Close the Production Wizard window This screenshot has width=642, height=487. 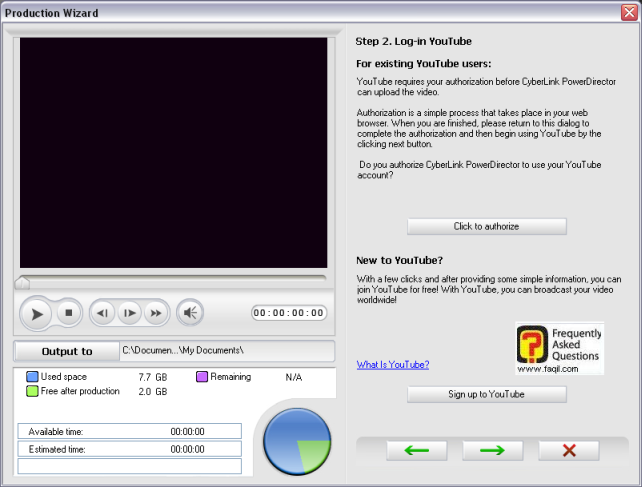coord(629,13)
